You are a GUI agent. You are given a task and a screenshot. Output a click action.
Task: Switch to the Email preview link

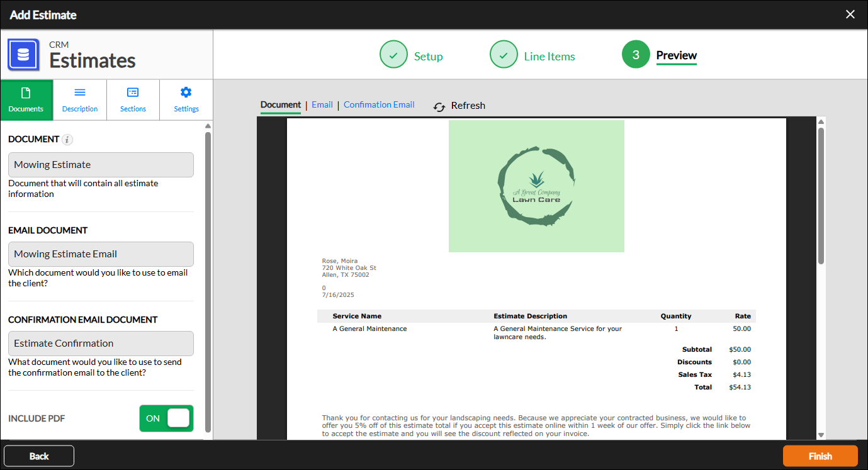pyautogui.click(x=322, y=105)
